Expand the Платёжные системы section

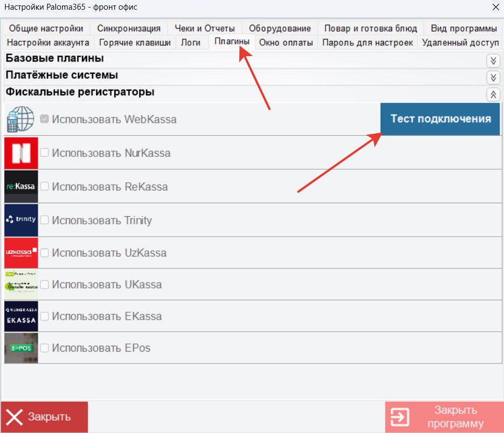(493, 77)
